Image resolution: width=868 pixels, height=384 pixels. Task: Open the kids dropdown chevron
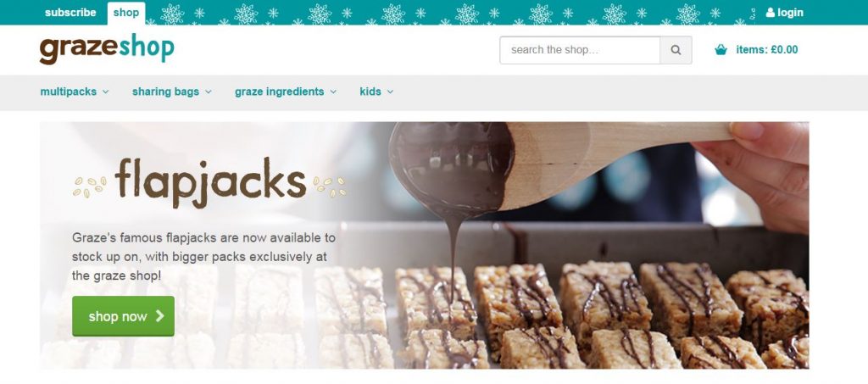(x=390, y=92)
